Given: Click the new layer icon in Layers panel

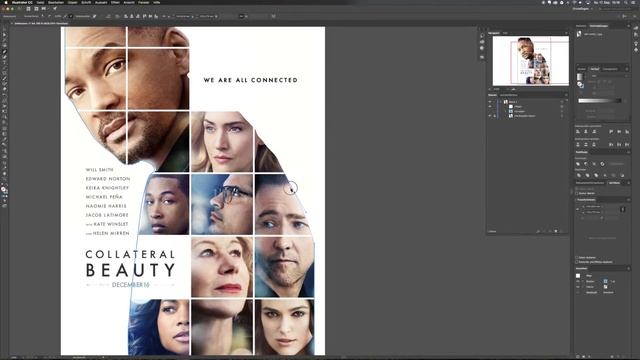Looking at the screenshot, I should (556, 231).
